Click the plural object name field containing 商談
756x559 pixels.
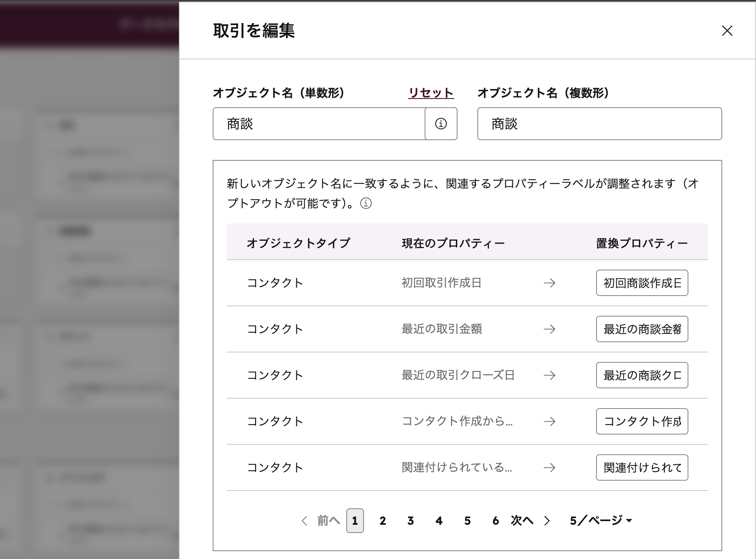[599, 124]
